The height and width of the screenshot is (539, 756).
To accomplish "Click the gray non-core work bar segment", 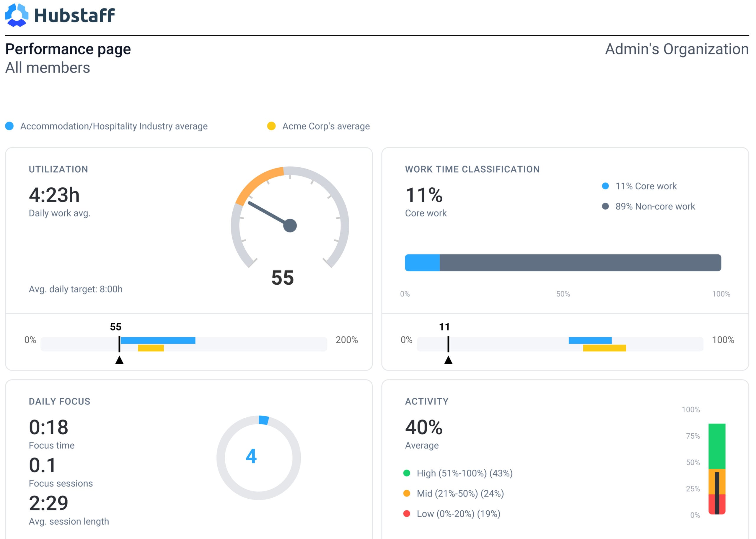I will (x=580, y=263).
